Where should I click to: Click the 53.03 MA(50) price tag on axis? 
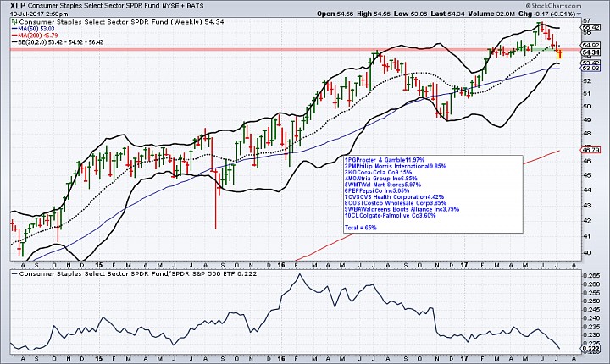591,69
